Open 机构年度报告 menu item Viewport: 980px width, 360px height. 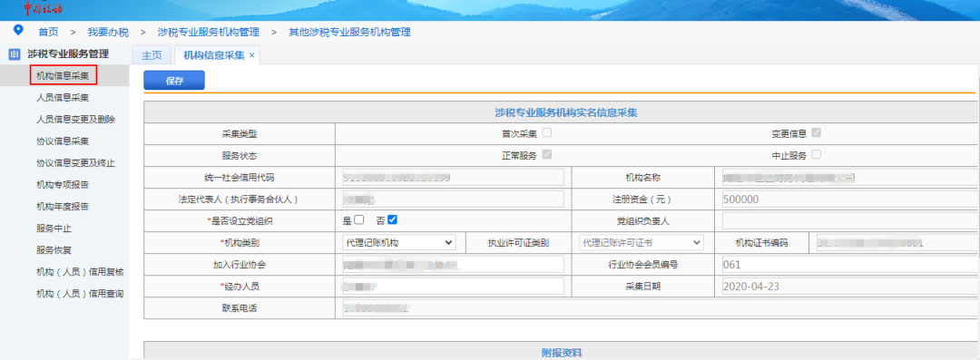(x=63, y=207)
